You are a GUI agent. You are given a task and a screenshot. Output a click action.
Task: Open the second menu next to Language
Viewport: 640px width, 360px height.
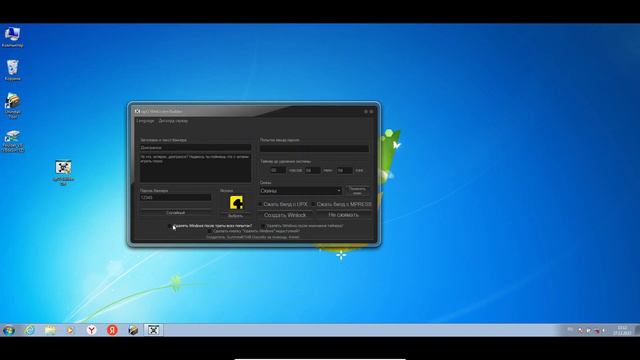(173, 121)
